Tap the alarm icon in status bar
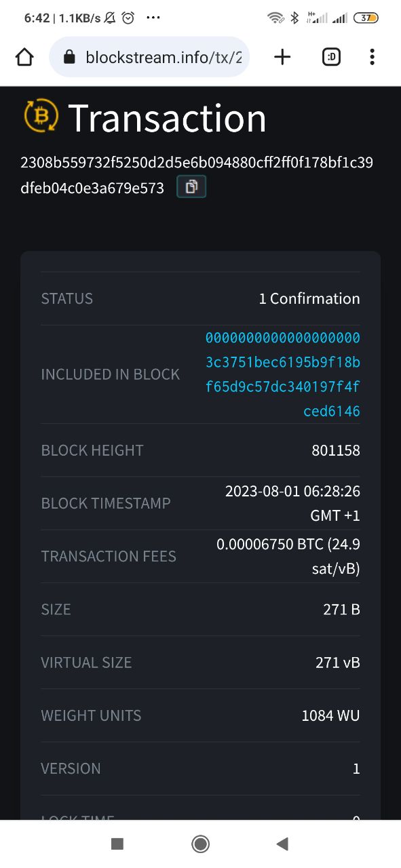 [128, 18]
